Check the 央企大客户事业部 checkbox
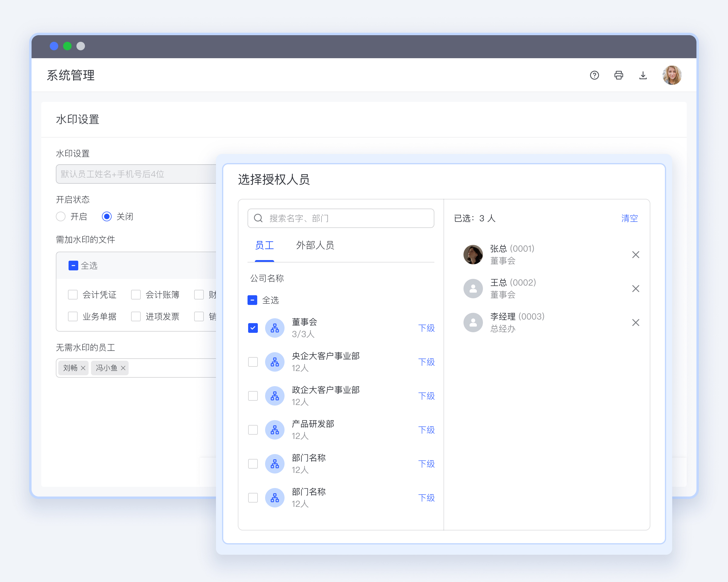The width and height of the screenshot is (728, 582). (x=253, y=362)
